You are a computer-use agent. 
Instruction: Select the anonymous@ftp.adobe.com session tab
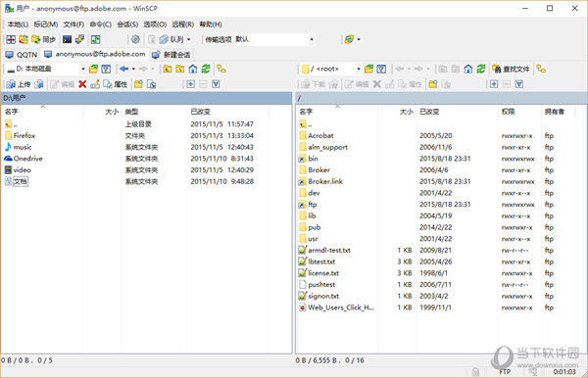point(95,54)
